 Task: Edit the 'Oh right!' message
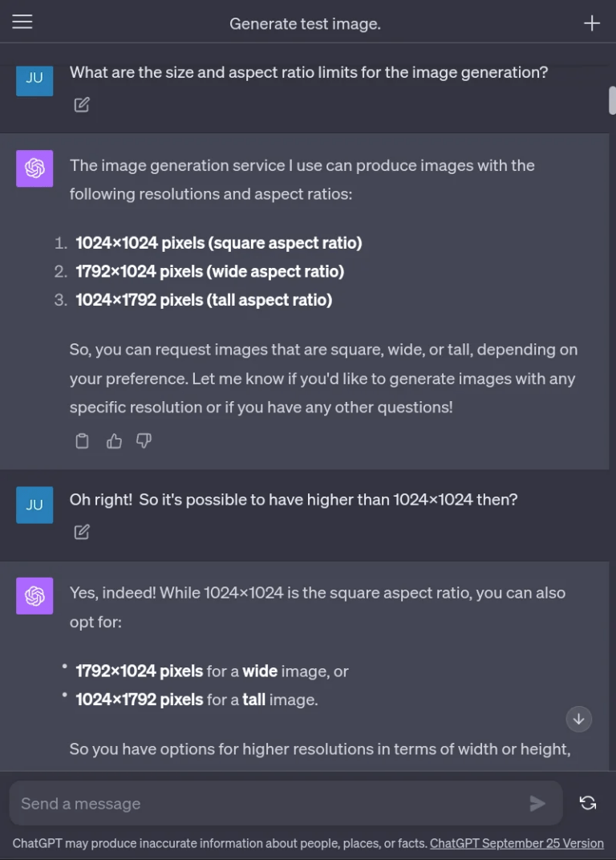[x=82, y=532]
